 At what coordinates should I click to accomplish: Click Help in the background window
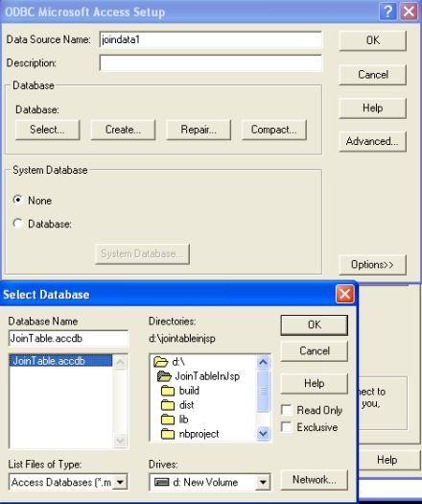pos(387,460)
